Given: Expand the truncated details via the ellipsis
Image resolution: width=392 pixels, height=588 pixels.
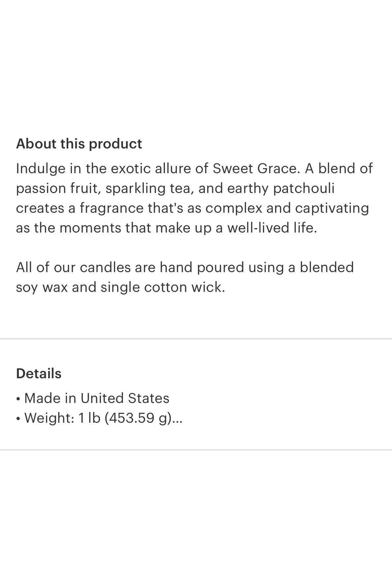Looking at the screenshot, I should tap(177, 418).
